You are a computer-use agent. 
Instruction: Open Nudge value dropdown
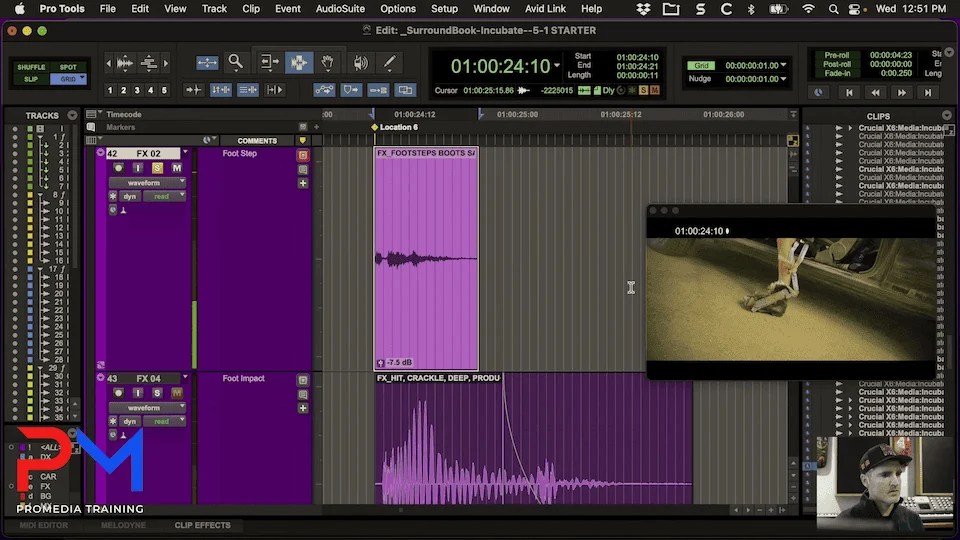click(x=783, y=79)
